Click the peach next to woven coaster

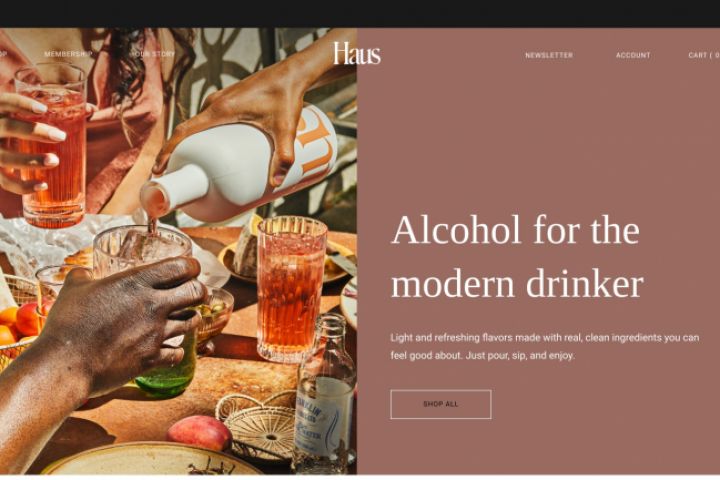point(199,433)
